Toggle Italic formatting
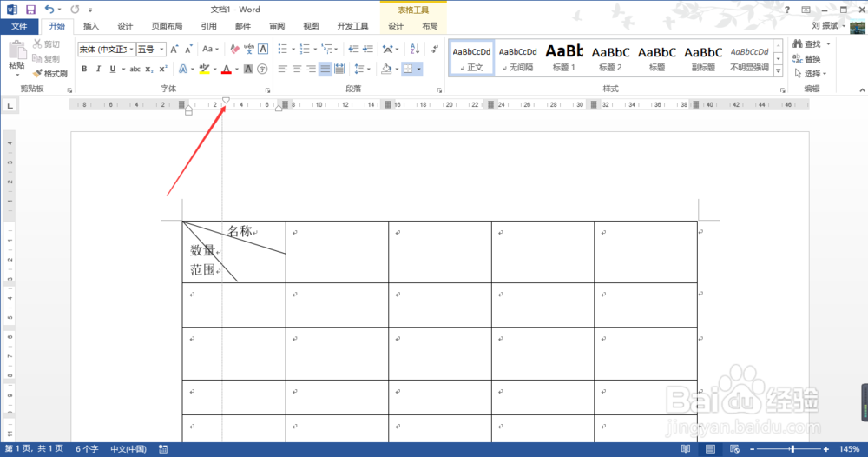The height and width of the screenshot is (457, 868). 98,70
